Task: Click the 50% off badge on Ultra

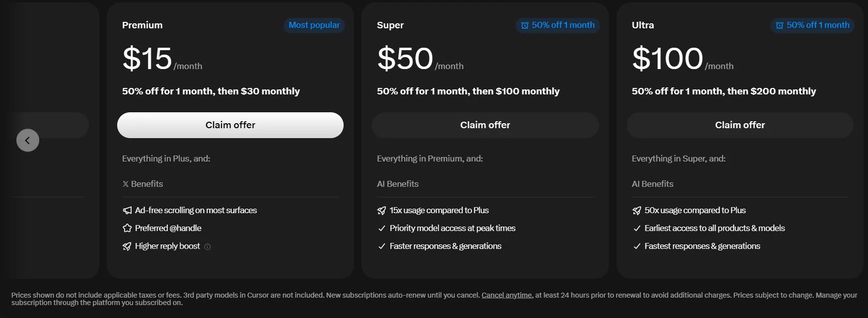Action: [812, 25]
